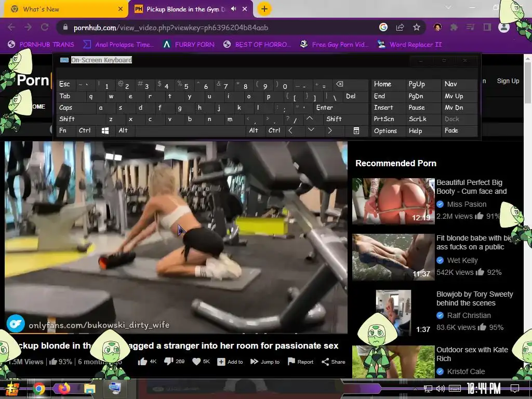Open a new tab with plus button
The image size is (532, 399).
[264, 9]
